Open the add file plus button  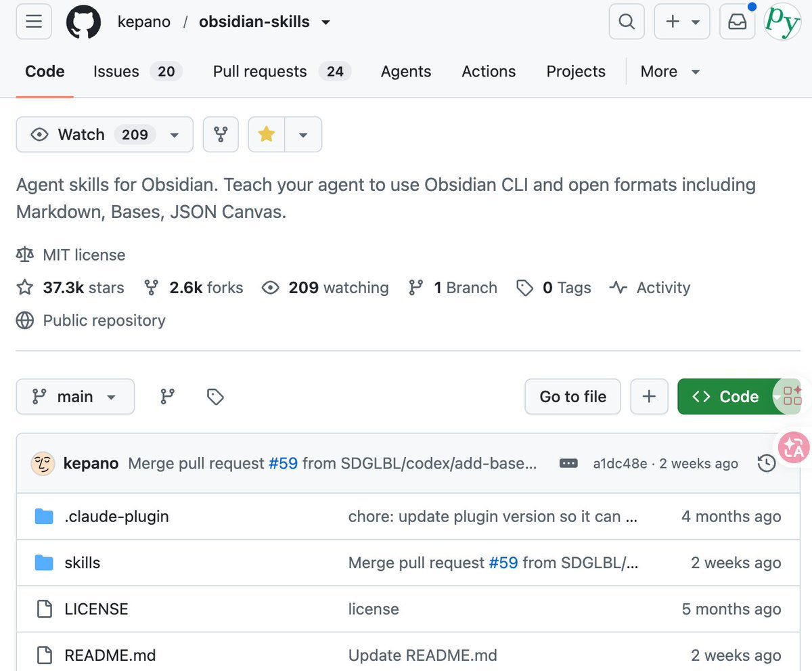(649, 397)
